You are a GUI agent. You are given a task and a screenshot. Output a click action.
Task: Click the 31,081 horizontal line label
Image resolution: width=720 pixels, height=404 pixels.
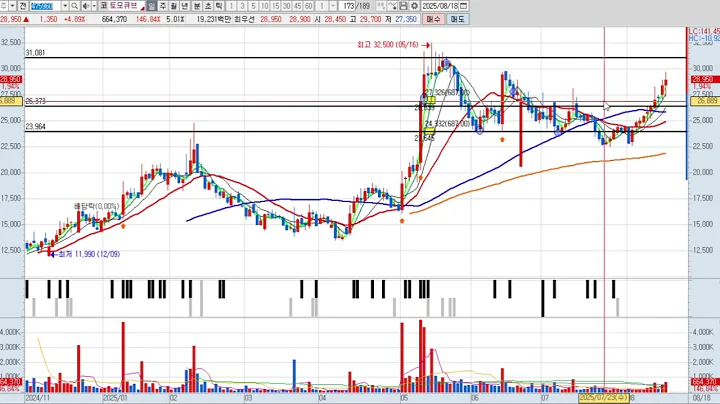[35, 53]
